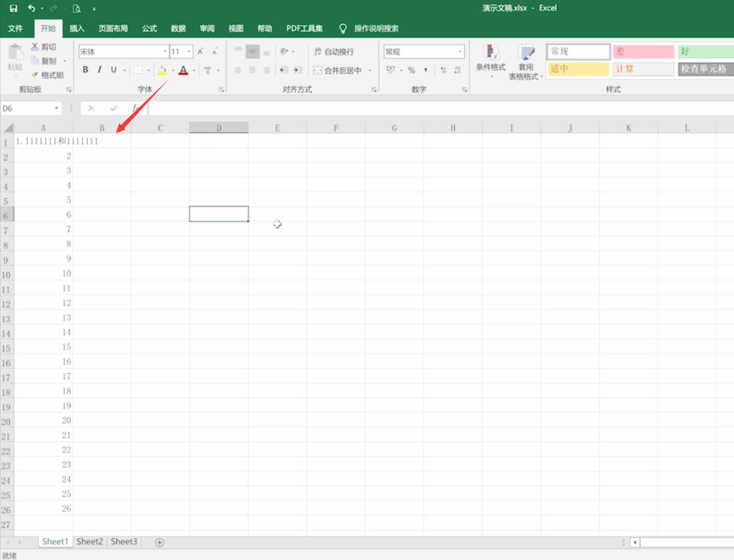Click the borders icon
Screen dimensions: 734x560
coord(138,70)
